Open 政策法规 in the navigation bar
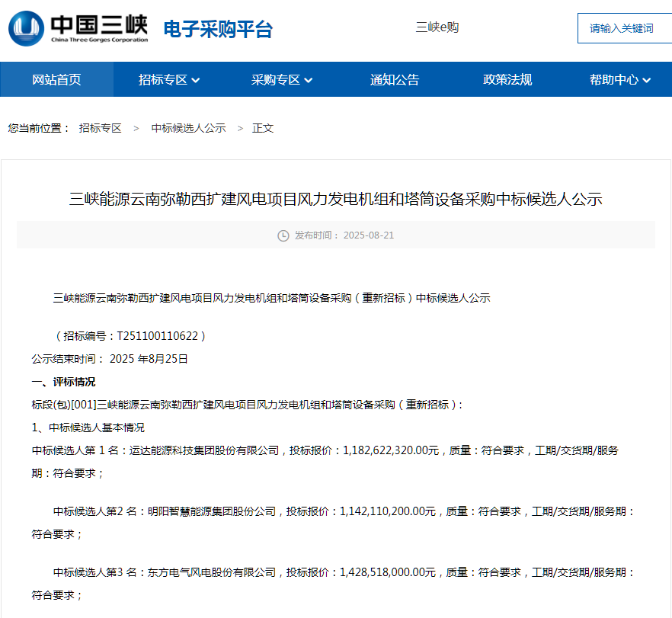This screenshot has width=672, height=618. point(507,79)
